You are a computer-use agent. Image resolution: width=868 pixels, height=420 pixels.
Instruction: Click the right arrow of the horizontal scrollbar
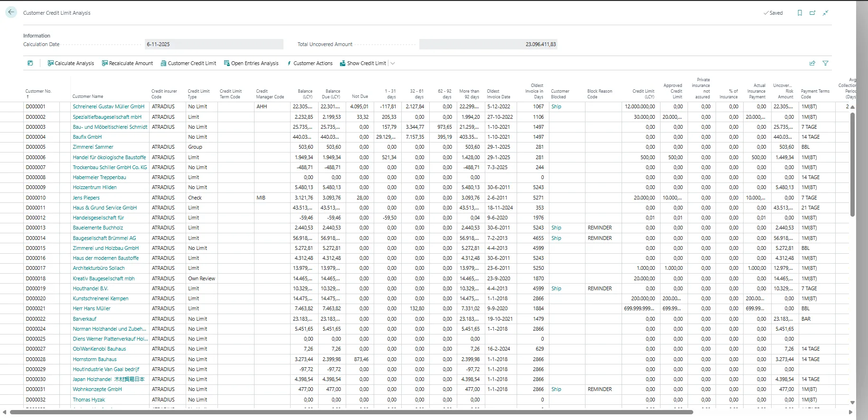[850, 412]
